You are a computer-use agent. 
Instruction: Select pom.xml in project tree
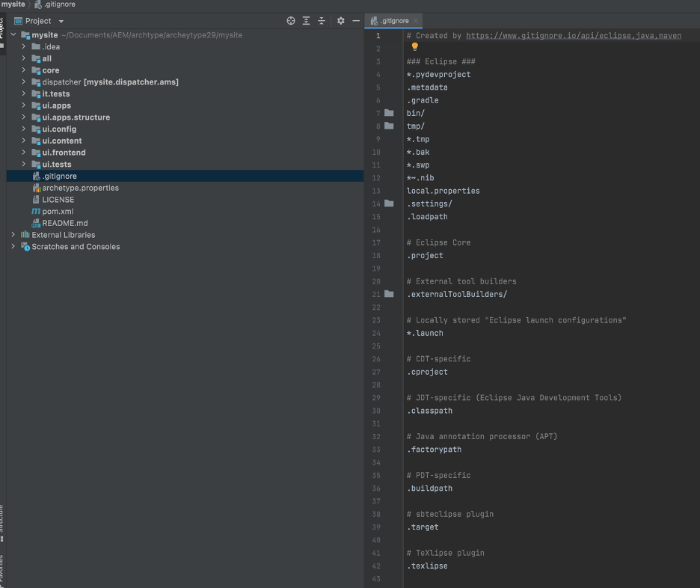tap(58, 212)
